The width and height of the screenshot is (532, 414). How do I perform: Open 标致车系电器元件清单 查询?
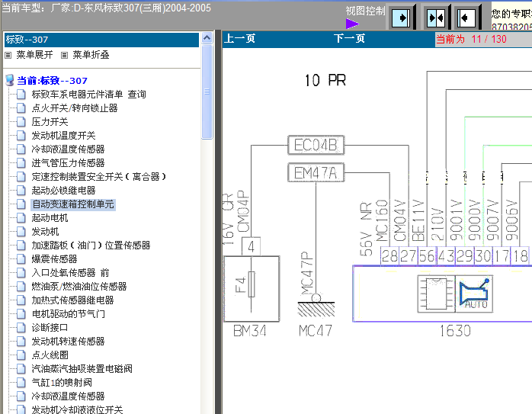click(x=89, y=95)
